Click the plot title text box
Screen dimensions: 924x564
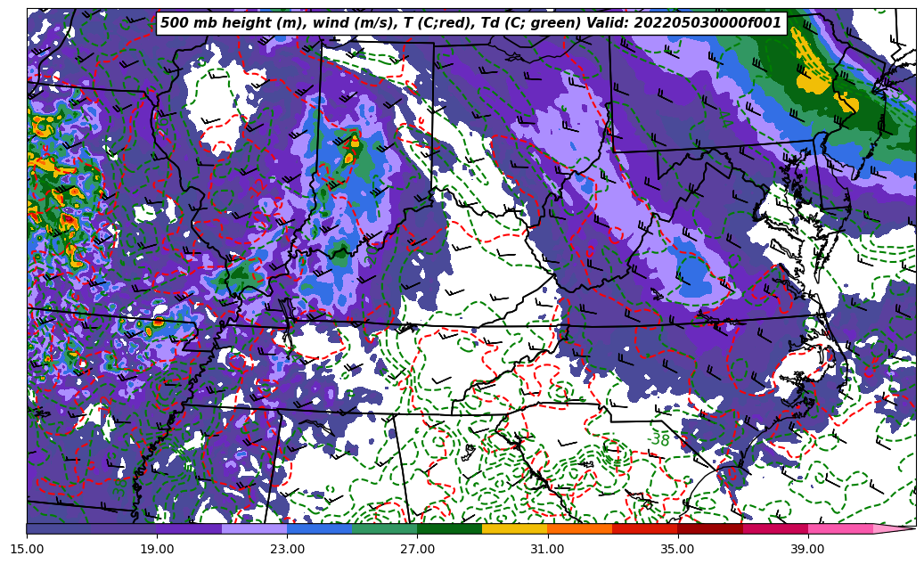pos(470,23)
